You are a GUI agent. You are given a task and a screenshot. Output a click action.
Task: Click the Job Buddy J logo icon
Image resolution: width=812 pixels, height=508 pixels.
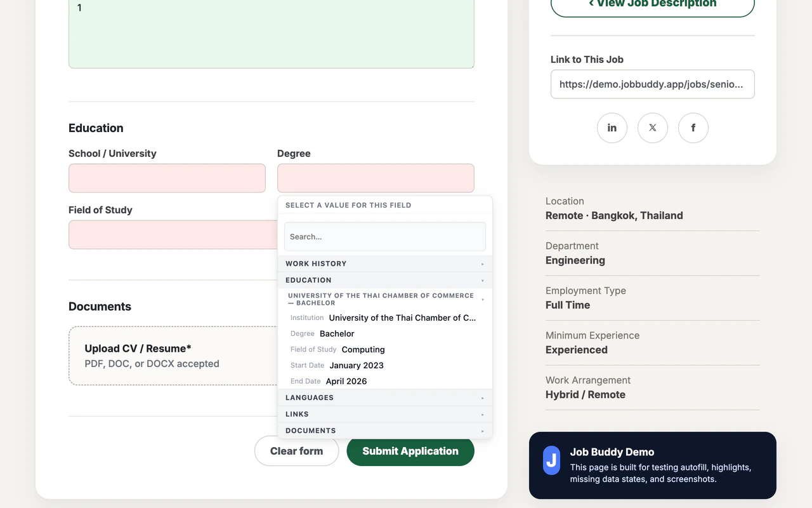tap(552, 460)
